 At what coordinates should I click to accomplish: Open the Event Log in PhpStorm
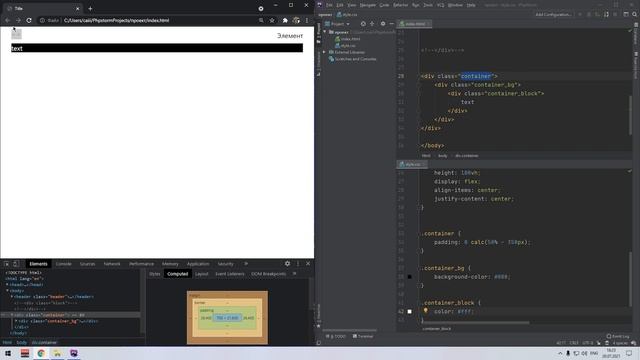coord(617,336)
